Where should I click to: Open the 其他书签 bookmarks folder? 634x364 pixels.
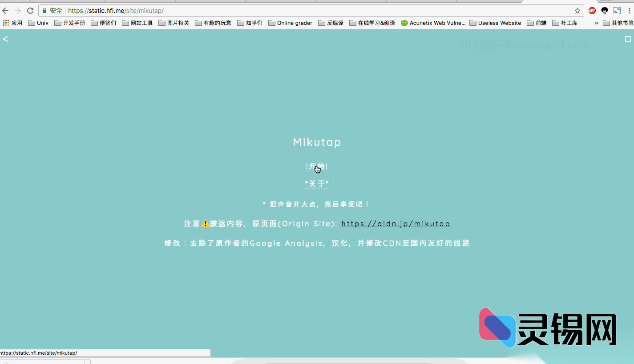tap(620, 23)
